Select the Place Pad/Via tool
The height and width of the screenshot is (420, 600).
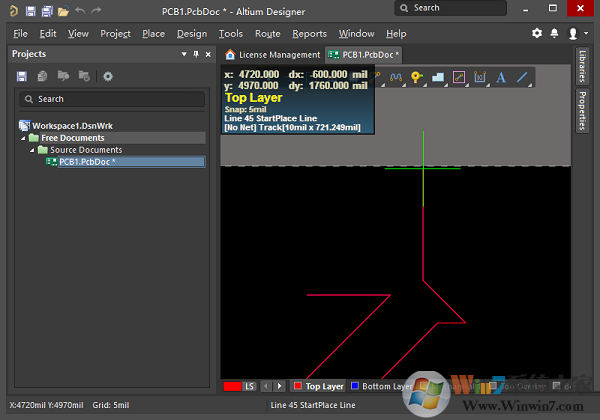pyautogui.click(x=417, y=78)
